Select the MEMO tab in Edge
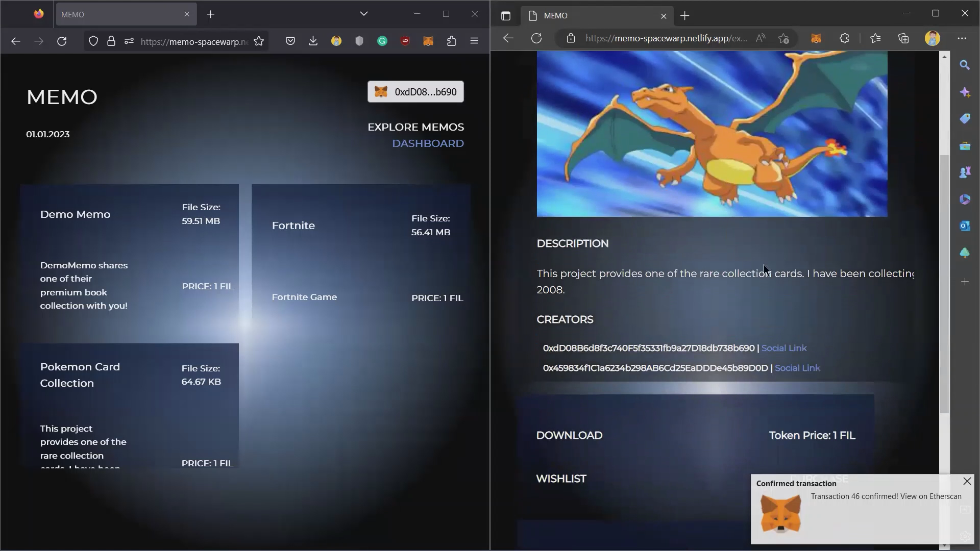 [x=597, y=16]
